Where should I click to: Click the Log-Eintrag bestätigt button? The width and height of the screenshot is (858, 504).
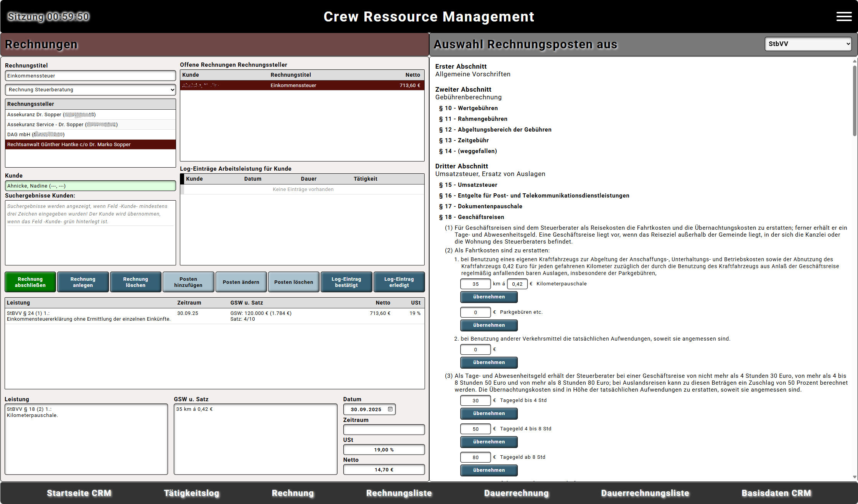pyautogui.click(x=346, y=282)
